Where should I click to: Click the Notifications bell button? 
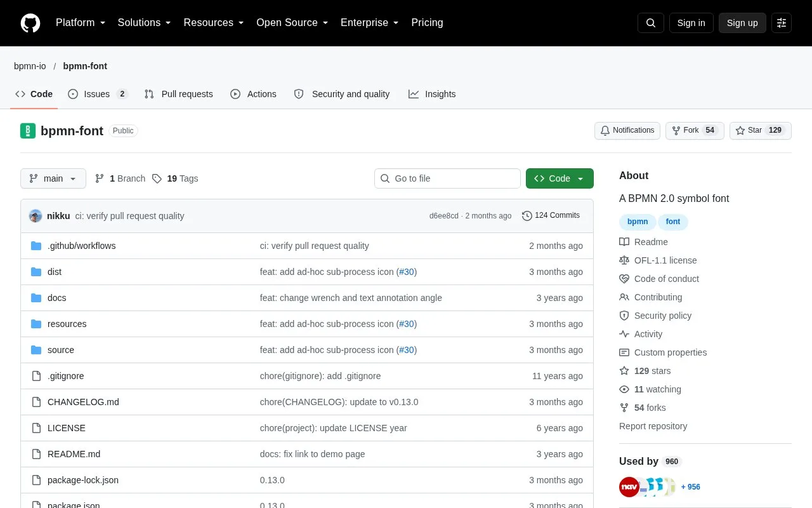click(x=627, y=131)
